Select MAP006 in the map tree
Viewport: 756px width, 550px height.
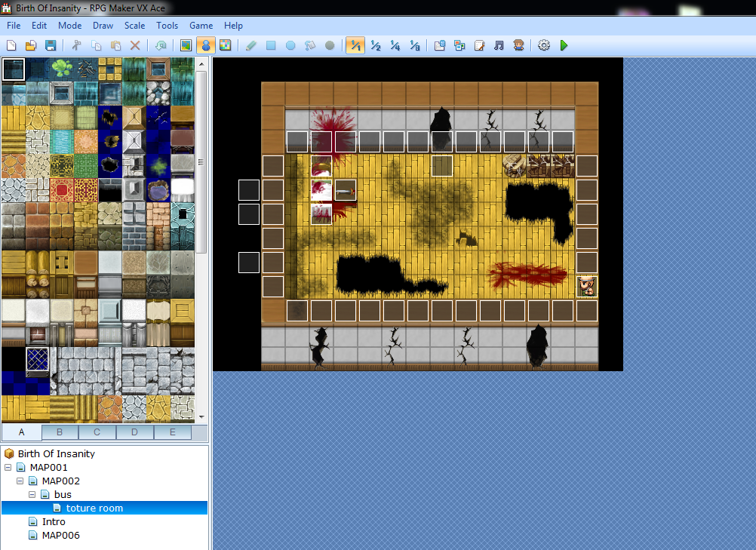pyautogui.click(x=61, y=535)
